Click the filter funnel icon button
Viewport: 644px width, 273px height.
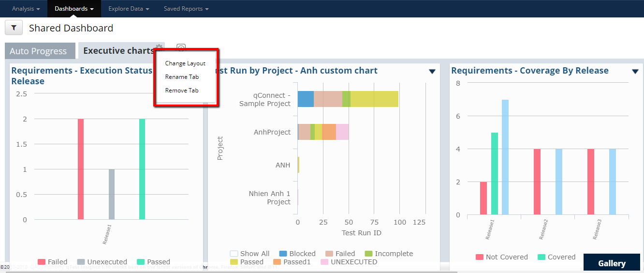14,28
